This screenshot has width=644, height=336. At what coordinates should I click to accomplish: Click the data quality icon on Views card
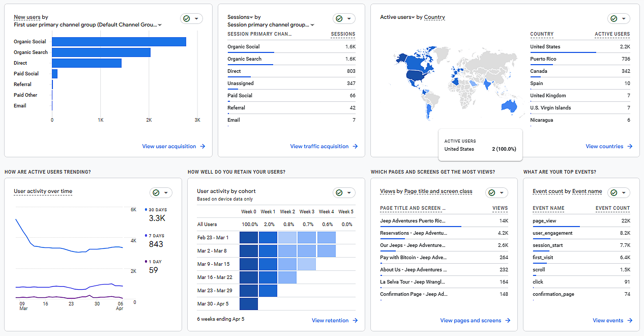pyautogui.click(x=492, y=193)
